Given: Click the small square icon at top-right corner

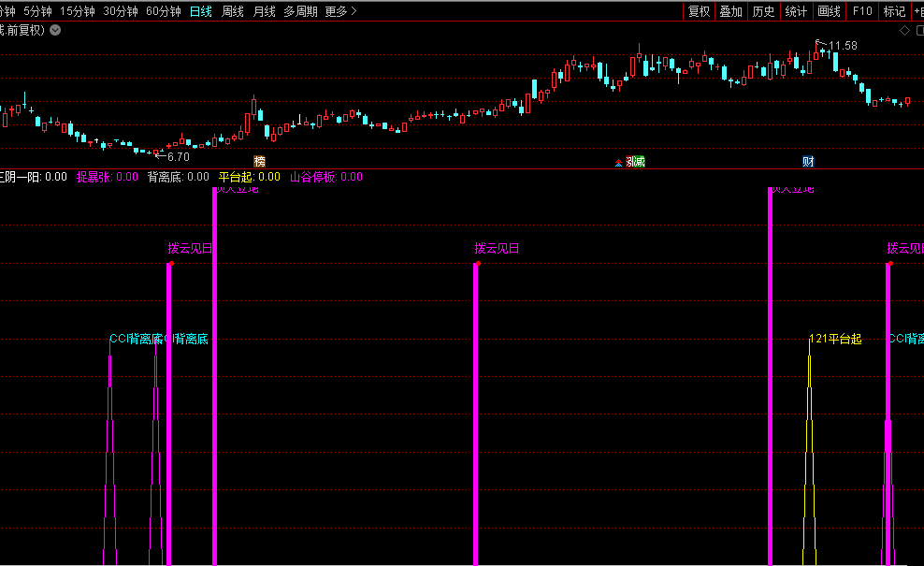Looking at the screenshot, I should pyautogui.click(x=919, y=31).
